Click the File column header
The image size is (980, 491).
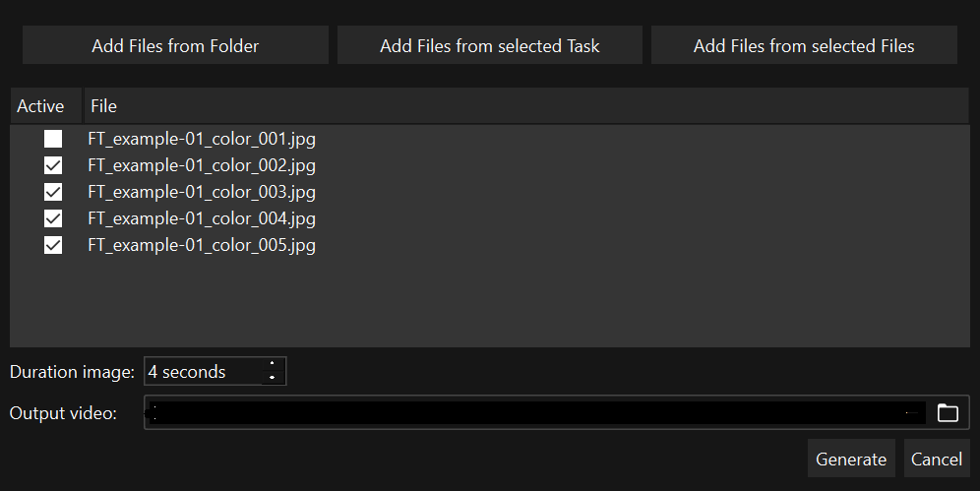103,106
